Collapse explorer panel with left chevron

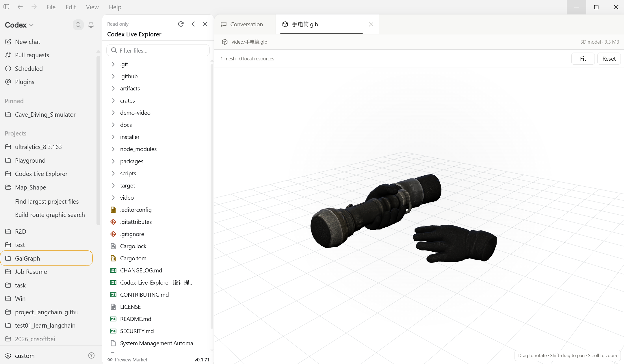click(x=193, y=24)
